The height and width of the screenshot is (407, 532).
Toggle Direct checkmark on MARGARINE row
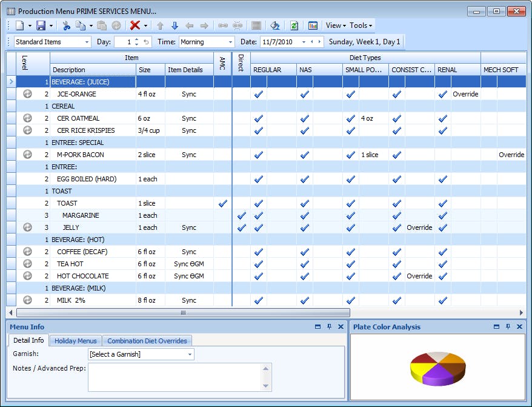click(242, 215)
